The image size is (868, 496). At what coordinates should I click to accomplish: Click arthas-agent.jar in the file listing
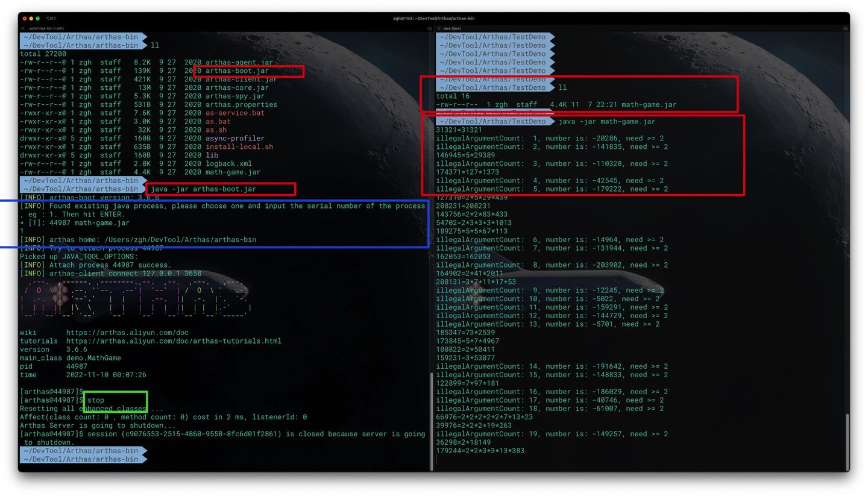(x=239, y=63)
